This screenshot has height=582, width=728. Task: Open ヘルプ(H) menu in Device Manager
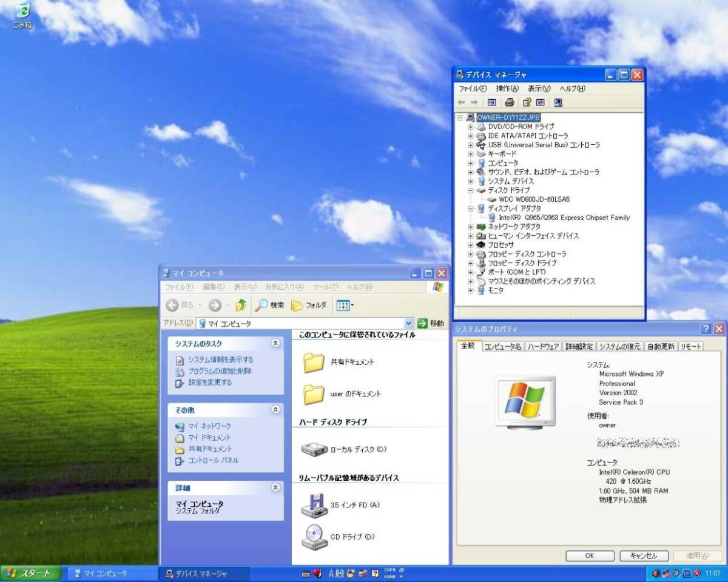coord(572,89)
